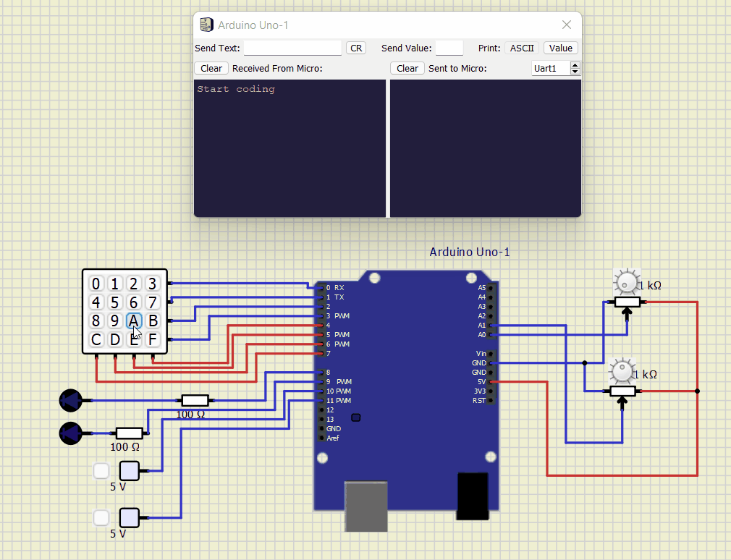731x560 pixels.
Task: Click keypad key 5
Action: [114, 302]
